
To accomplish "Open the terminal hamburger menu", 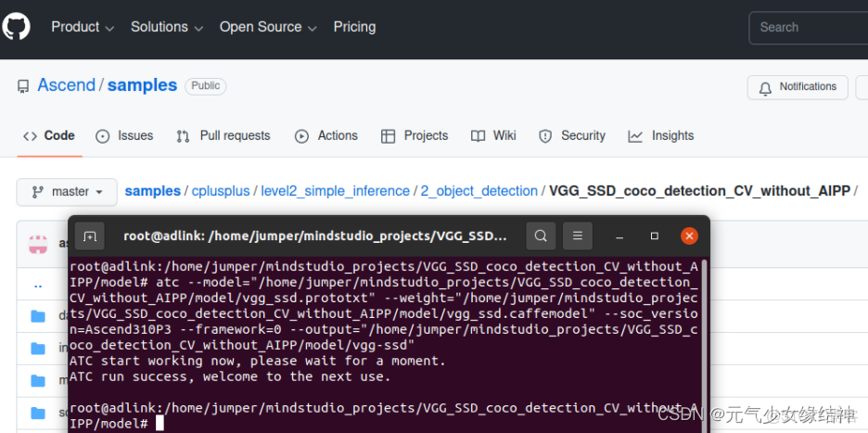I will tap(578, 236).
